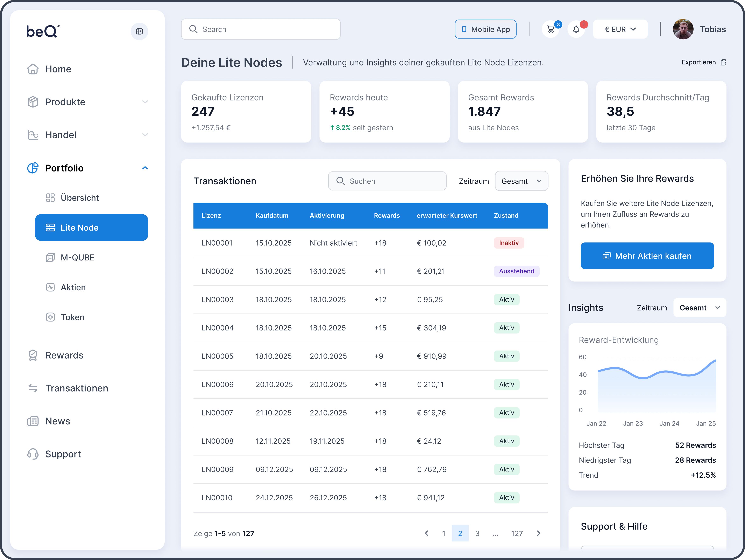This screenshot has width=745, height=560.
Task: Expand the Produkte menu chevron
Action: [145, 102]
